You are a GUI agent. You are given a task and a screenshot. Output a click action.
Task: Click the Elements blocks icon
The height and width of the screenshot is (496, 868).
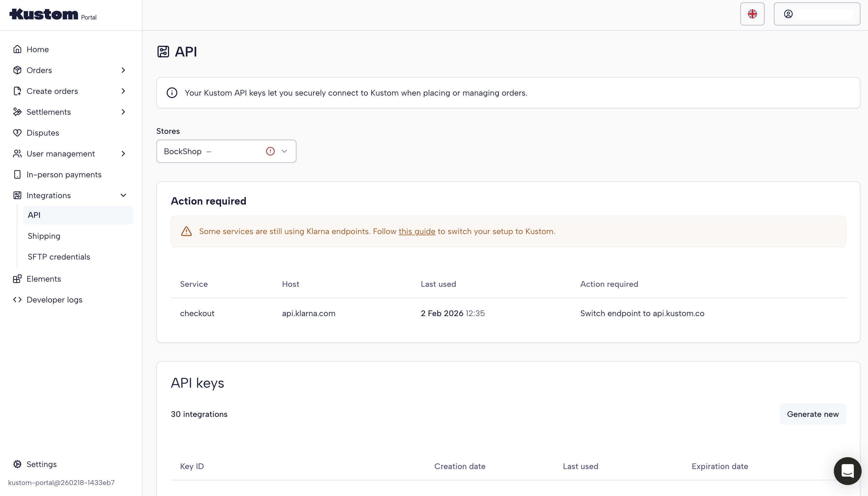coord(17,279)
